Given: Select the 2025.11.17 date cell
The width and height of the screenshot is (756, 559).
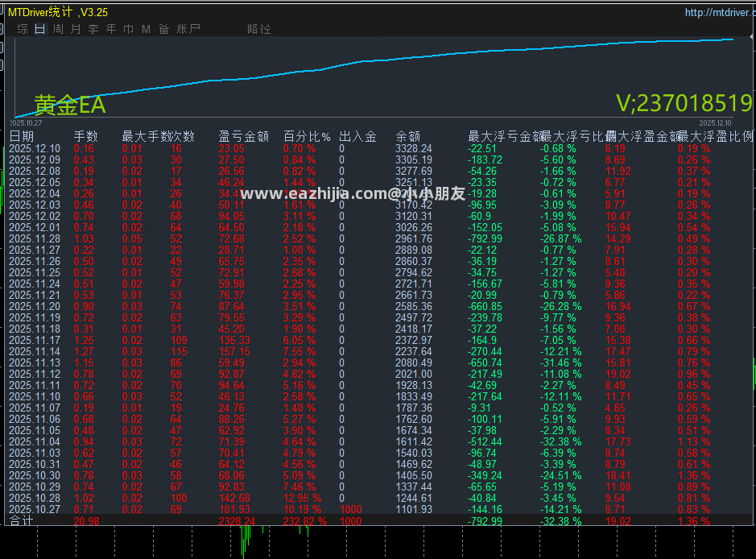Looking at the screenshot, I should coord(35,340).
